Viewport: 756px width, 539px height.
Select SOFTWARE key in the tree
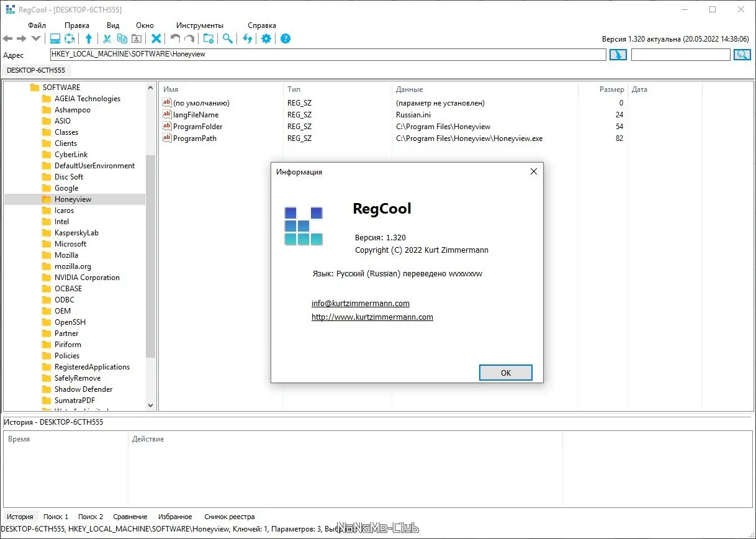click(x=61, y=88)
